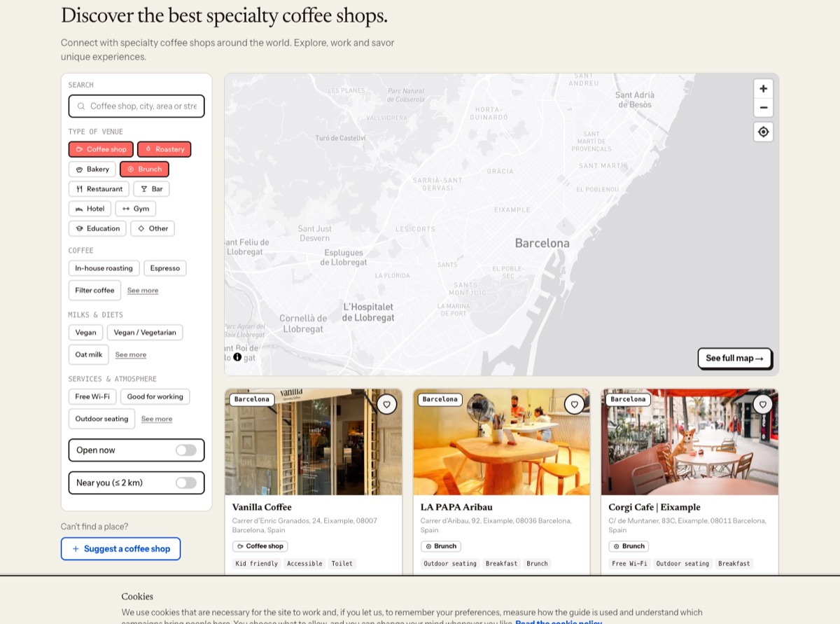Select the Bakery venue filter

[92, 169]
